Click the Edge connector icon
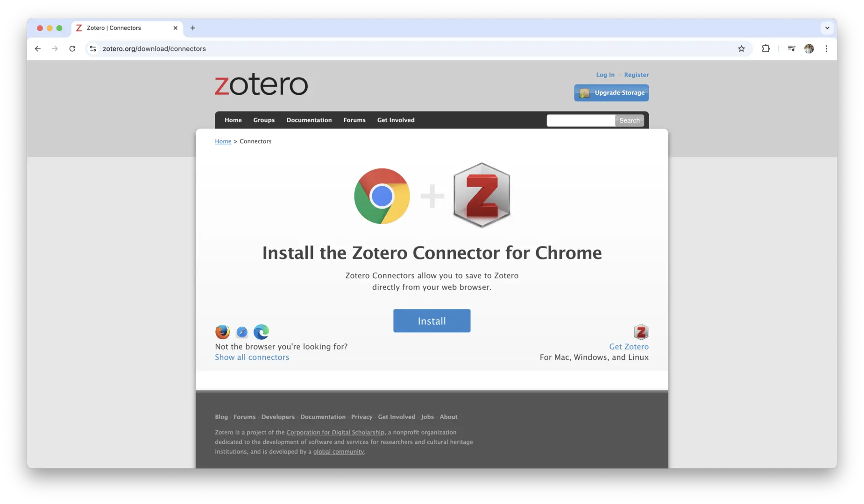The image size is (864, 504). click(261, 332)
